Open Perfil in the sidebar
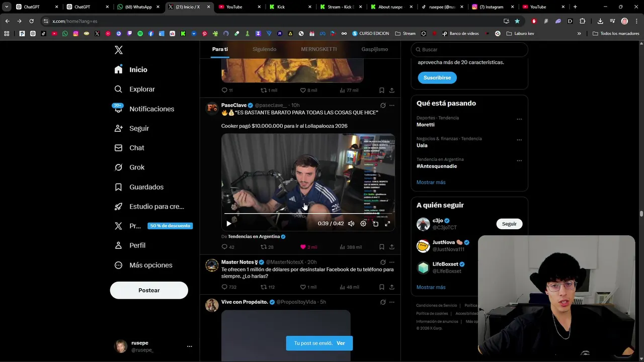This screenshot has height=362, width=644. click(x=130, y=245)
